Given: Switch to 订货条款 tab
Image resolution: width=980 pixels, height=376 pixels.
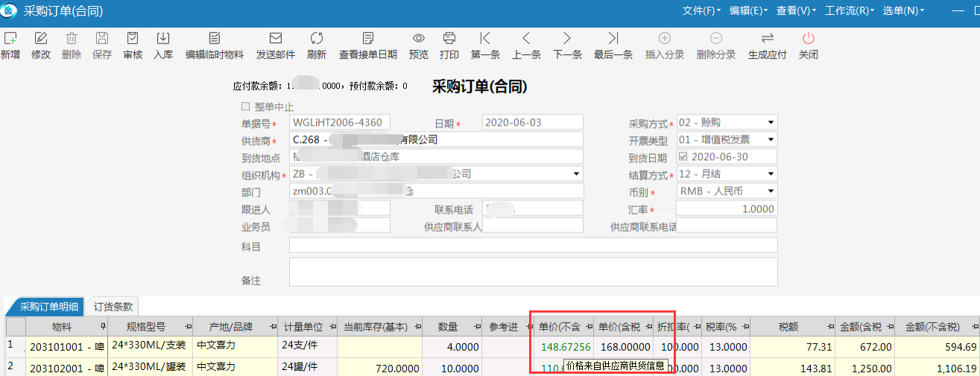Looking at the screenshot, I should coord(113,306).
